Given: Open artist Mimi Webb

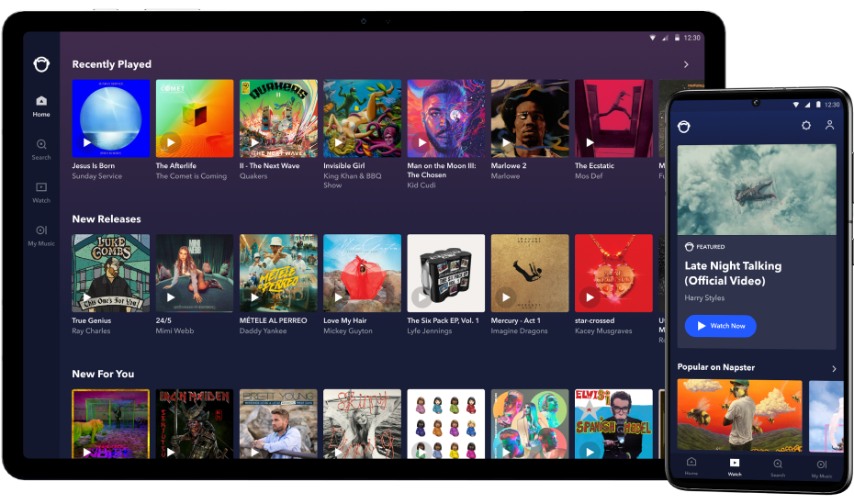Looking at the screenshot, I should pyautogui.click(x=174, y=330).
